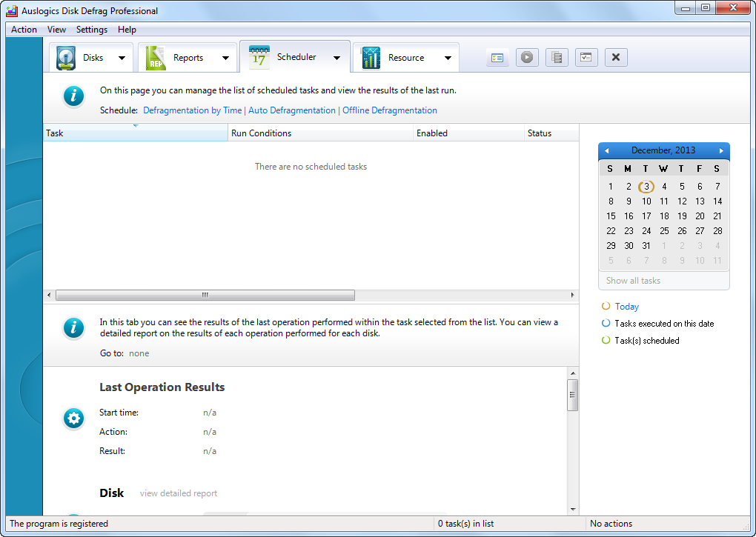
Task: Expand the Scheduler dropdown arrow
Action: (x=336, y=58)
